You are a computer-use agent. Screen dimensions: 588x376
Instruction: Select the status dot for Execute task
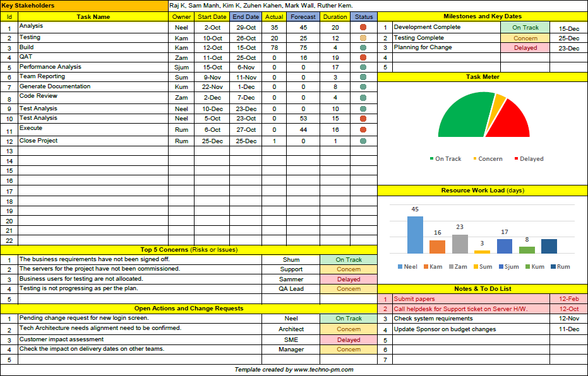[x=363, y=129]
